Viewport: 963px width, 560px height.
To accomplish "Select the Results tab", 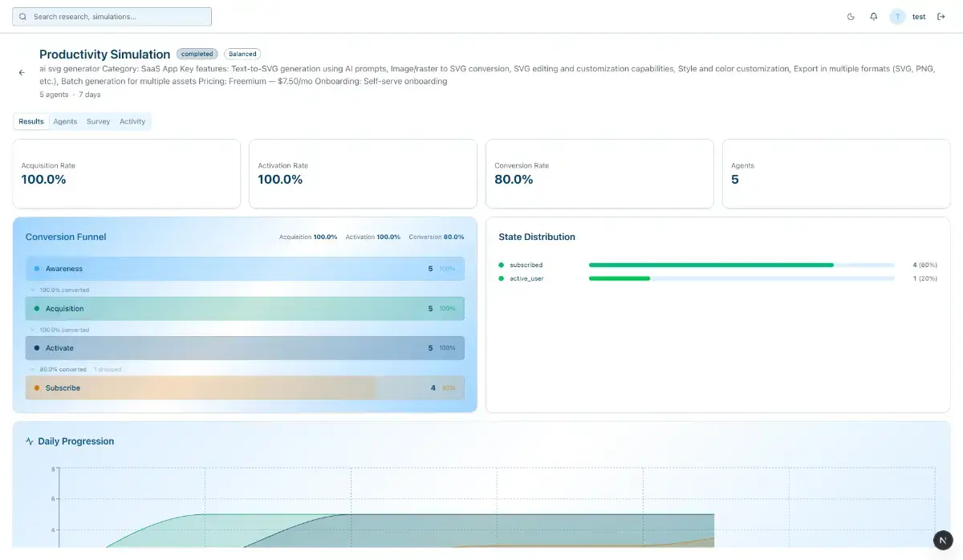I will coord(31,122).
